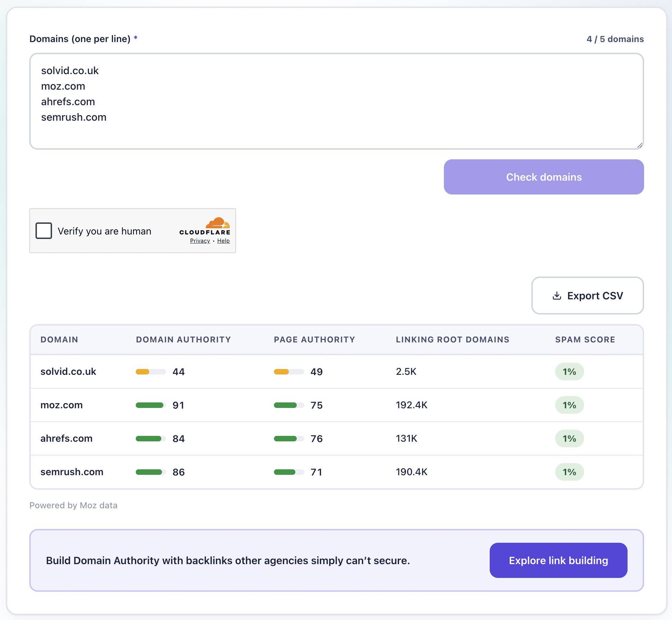Click semrush.com Domain Authority progress bar
This screenshot has height=620, width=672.
pos(151,472)
